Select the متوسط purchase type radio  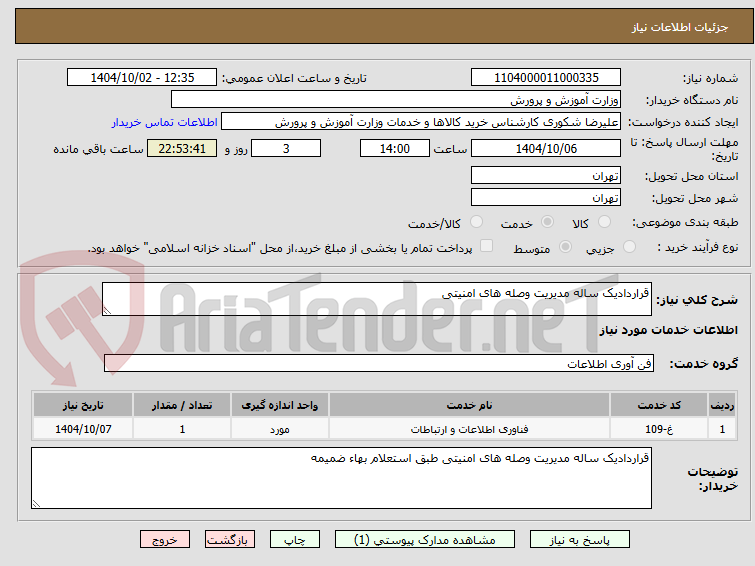pos(565,247)
